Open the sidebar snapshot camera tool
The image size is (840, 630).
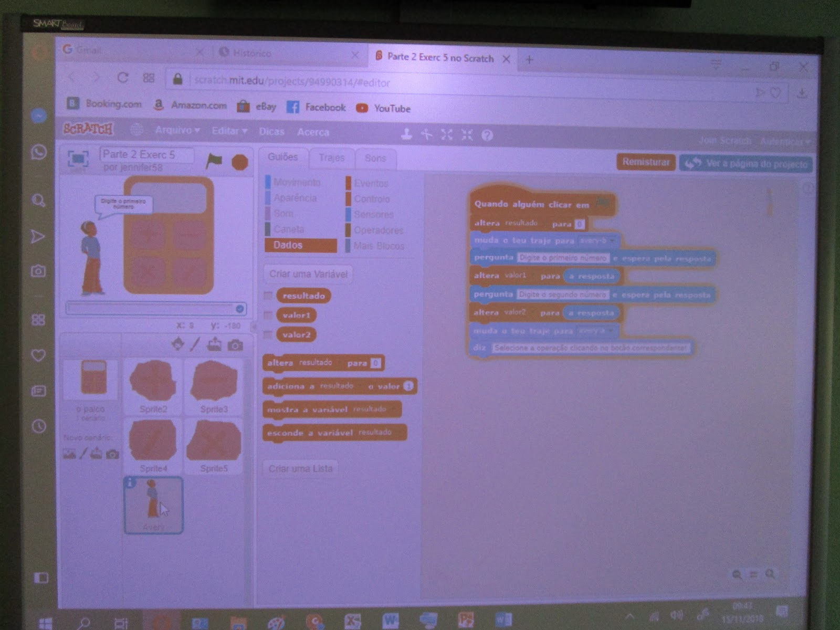pyautogui.click(x=38, y=271)
